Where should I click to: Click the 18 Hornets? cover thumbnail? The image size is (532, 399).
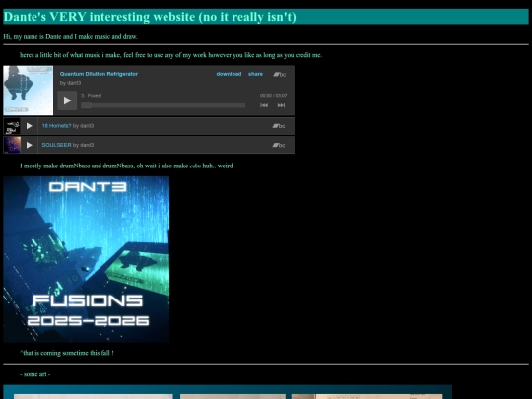(12, 126)
